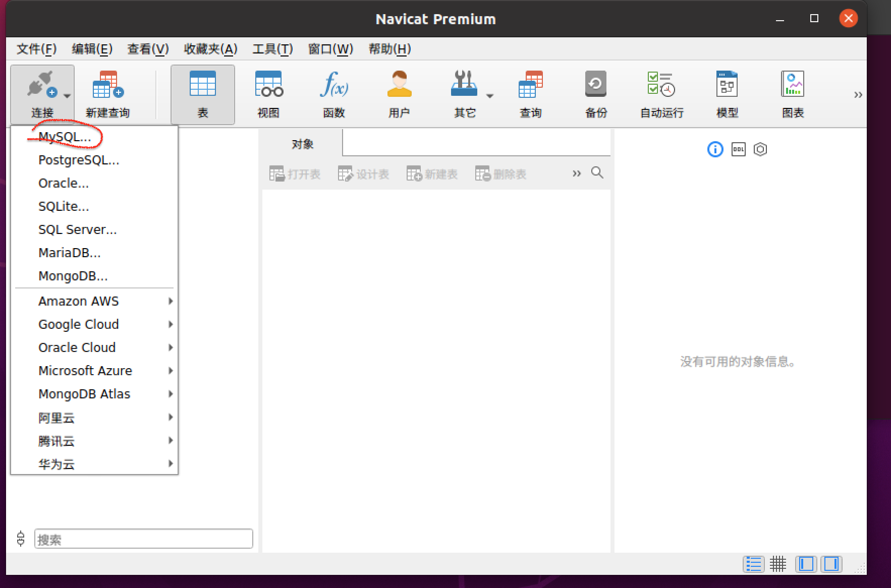Expand the object toolbar overflow chevron
891x588 pixels.
[x=576, y=173]
